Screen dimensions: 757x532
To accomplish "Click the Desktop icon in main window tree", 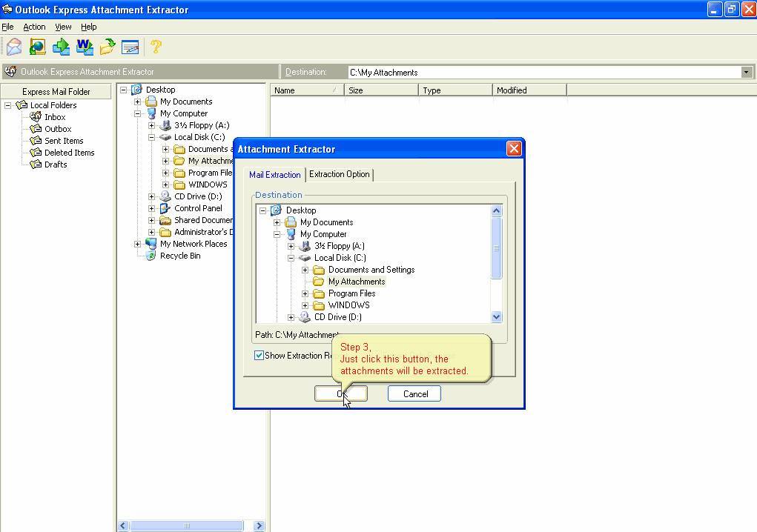I will pyautogui.click(x=137, y=89).
